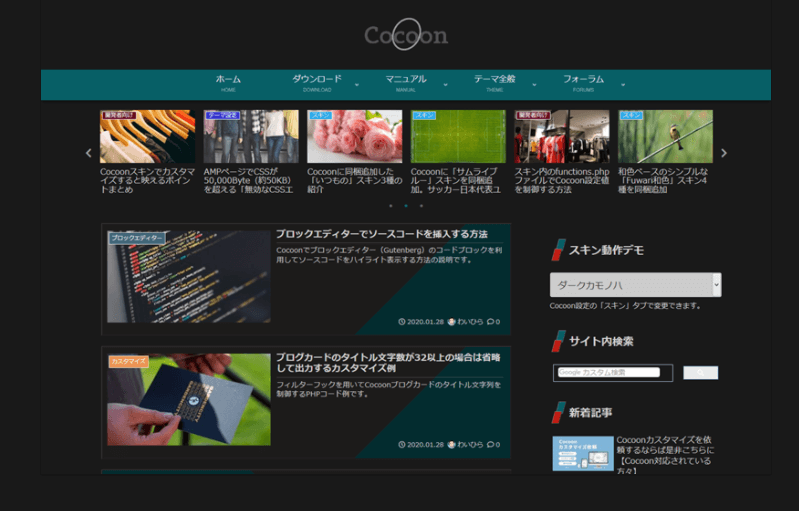
Task: Click comment bubble icon on block editor article
Action: point(491,321)
